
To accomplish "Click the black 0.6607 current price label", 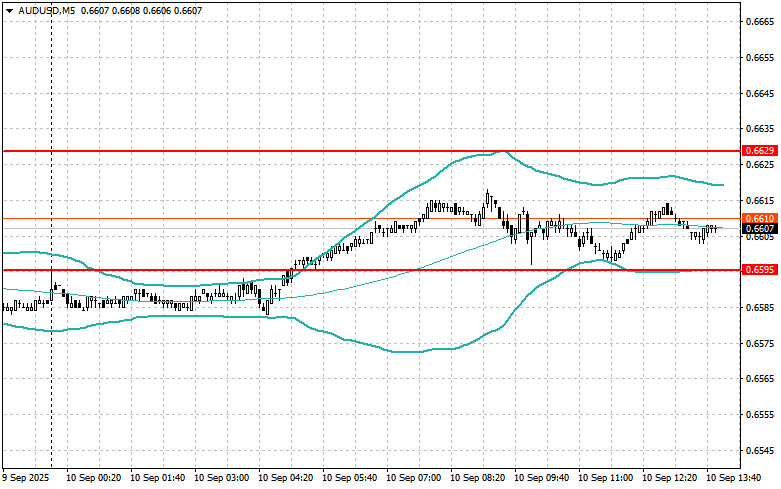I will [x=760, y=229].
